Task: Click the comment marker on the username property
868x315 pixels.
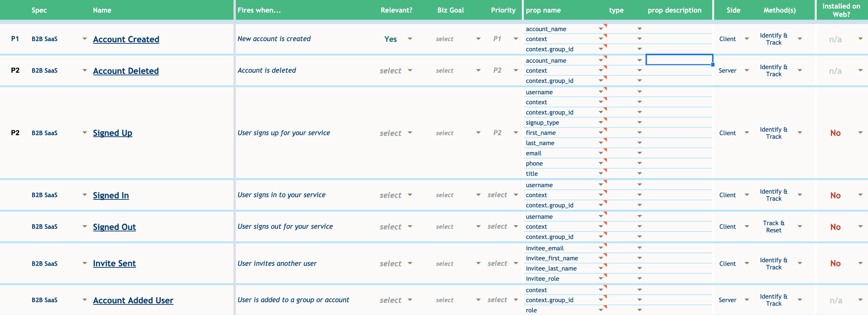Action: click(606, 89)
